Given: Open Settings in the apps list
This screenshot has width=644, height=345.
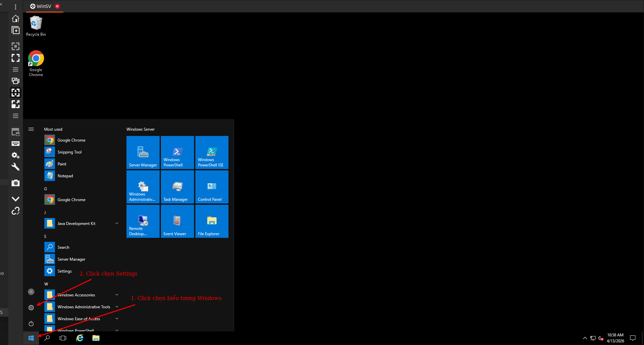Looking at the screenshot, I should pyautogui.click(x=81, y=271).
